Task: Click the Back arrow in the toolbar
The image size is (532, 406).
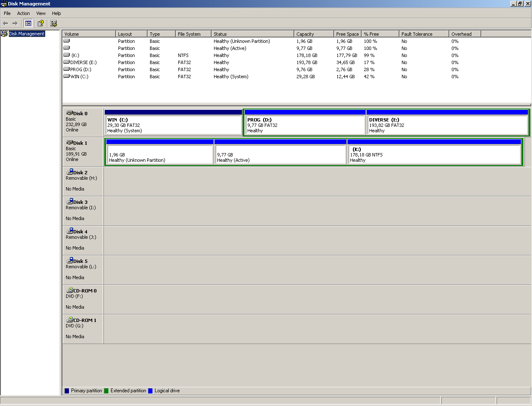Action: [5, 23]
